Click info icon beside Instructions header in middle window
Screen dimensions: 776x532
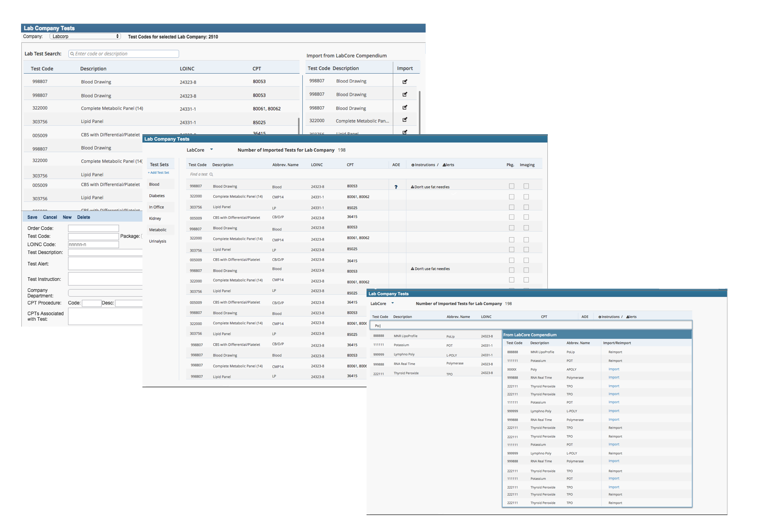point(413,165)
